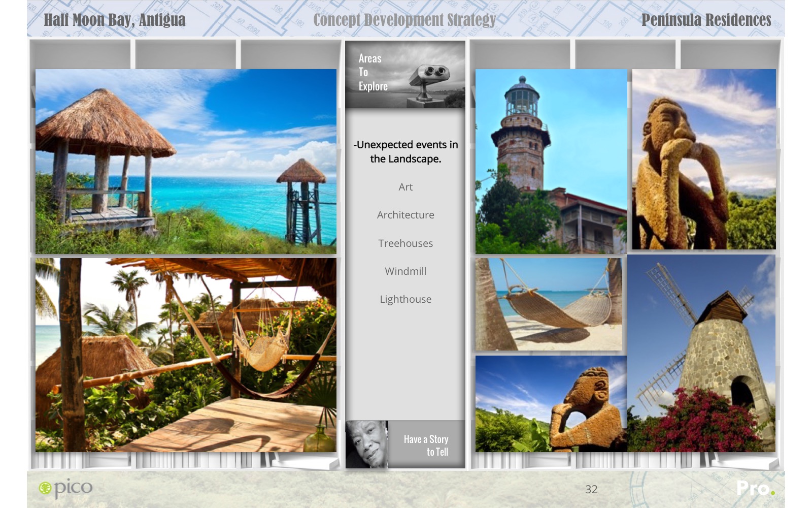The width and height of the screenshot is (812, 508).
Task: Click the pico logo in footer
Action: tap(66, 488)
